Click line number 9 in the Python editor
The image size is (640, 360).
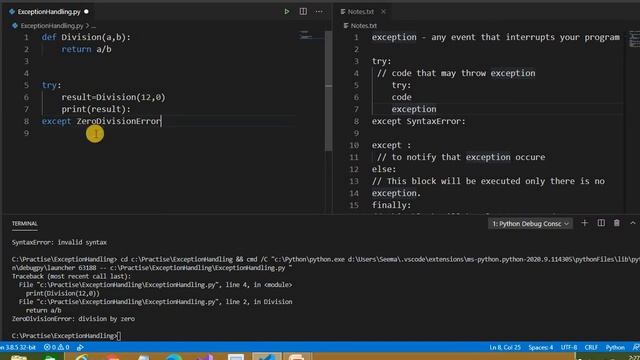point(26,133)
